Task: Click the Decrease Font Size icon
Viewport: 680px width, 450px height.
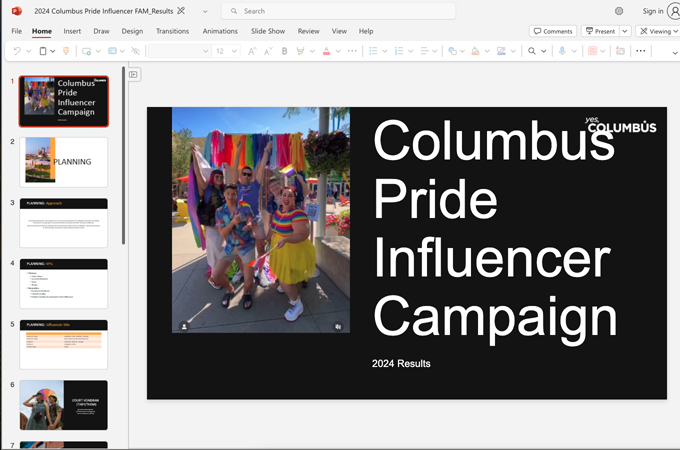Action: (x=268, y=51)
